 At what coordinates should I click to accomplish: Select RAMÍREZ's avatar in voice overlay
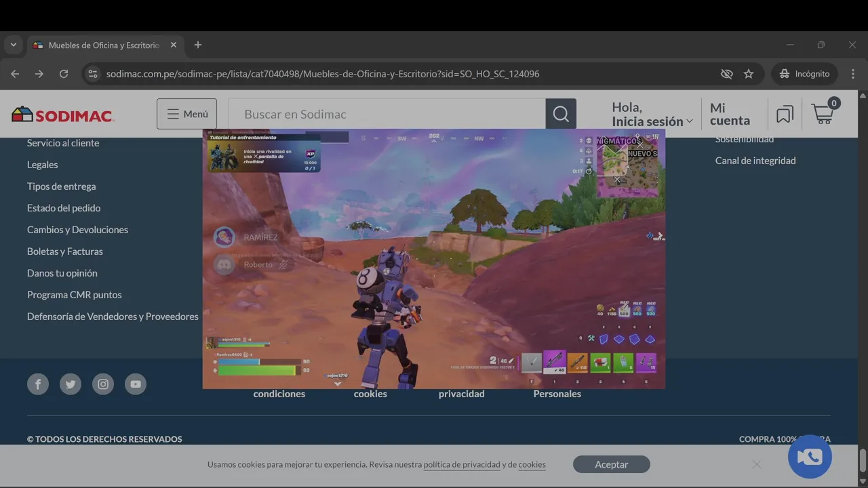(224, 237)
